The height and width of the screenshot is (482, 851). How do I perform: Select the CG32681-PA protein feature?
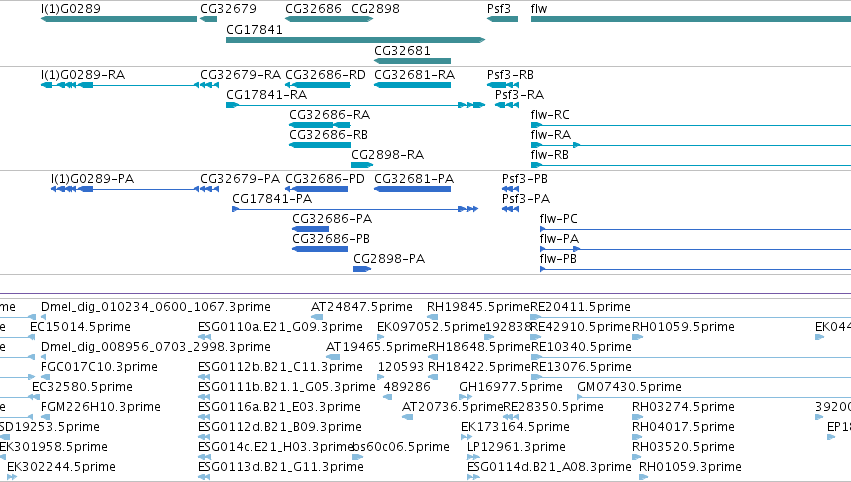pyautogui.click(x=412, y=189)
